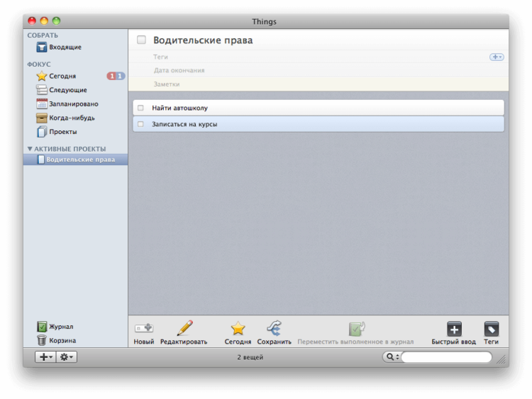532x399 pixels.
Task: Collapse the Активные проекты section
Action: pyautogui.click(x=30, y=149)
